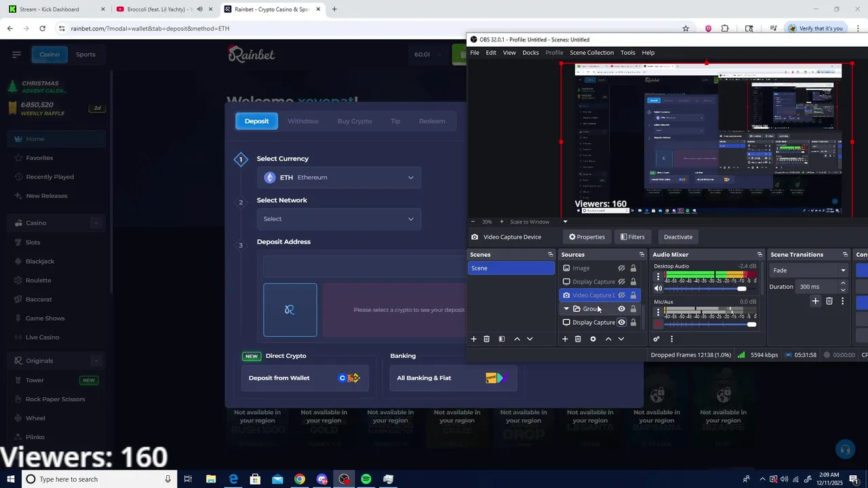This screenshot has height=488, width=868.
Task: Show the Video Capture Device source
Action: coord(621,296)
